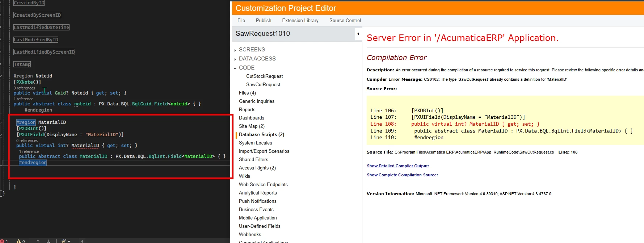Select the CutStockRequest code item
644x243 pixels.
[265, 76]
